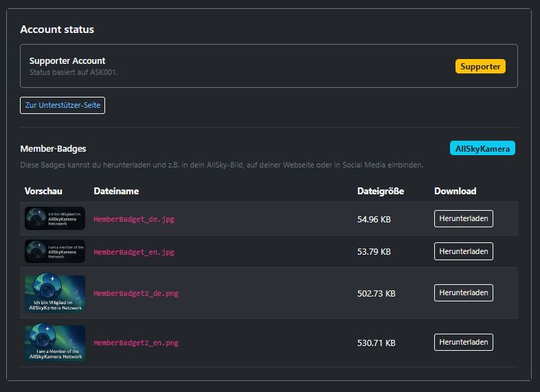Select the filename MemberBadget_en.jpg
540x392 pixels.
134,252
